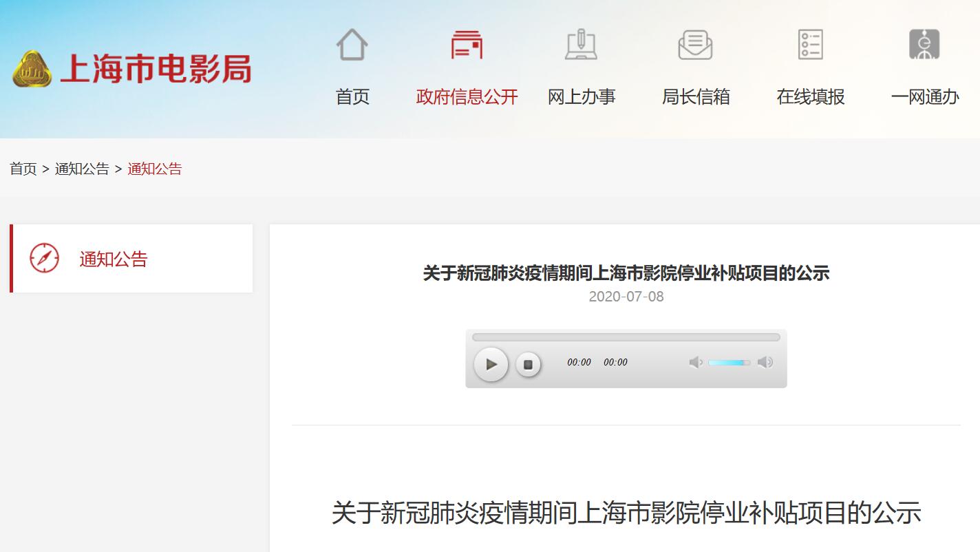Click the loud speaker icon for maximum volume
This screenshot has height=552, width=980.
click(x=765, y=362)
